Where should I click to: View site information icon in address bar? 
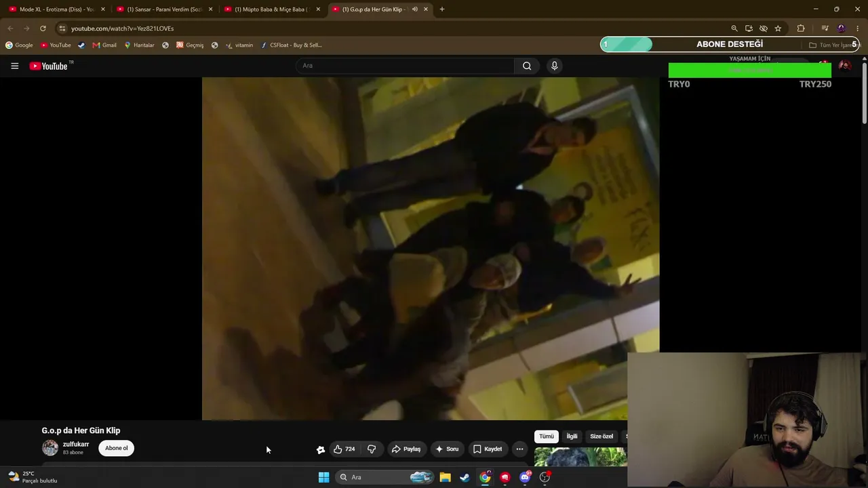[x=62, y=28]
